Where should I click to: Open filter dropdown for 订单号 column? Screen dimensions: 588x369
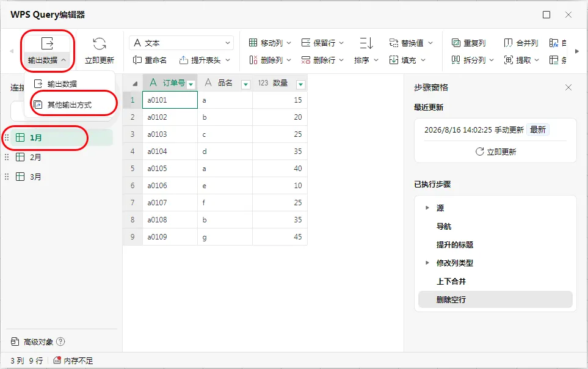(x=191, y=84)
